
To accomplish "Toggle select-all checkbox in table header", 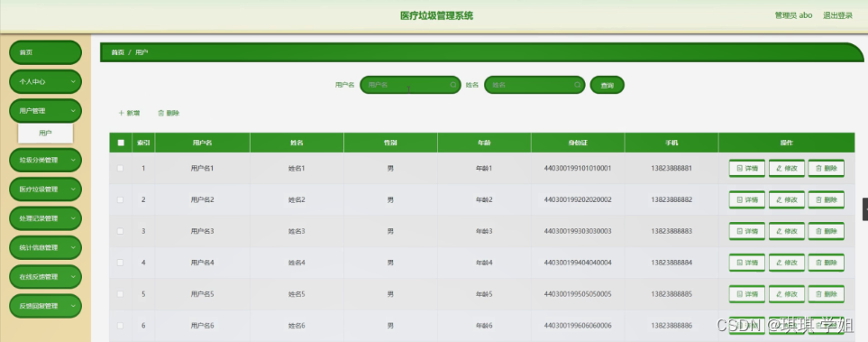I will point(121,143).
